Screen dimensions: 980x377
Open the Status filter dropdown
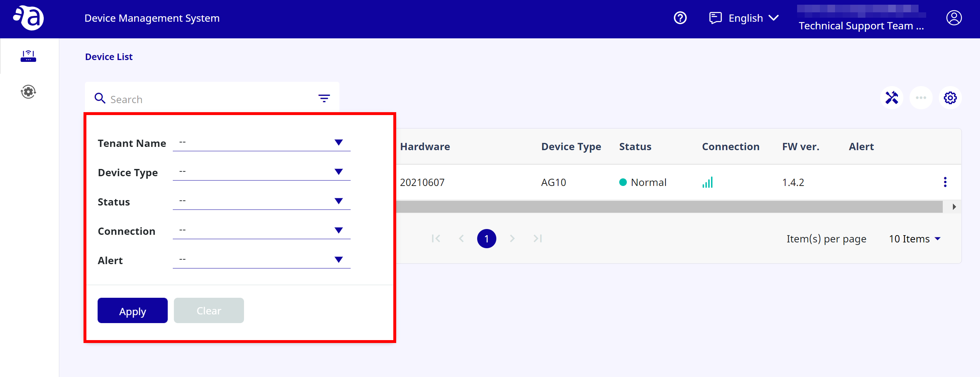tap(261, 201)
